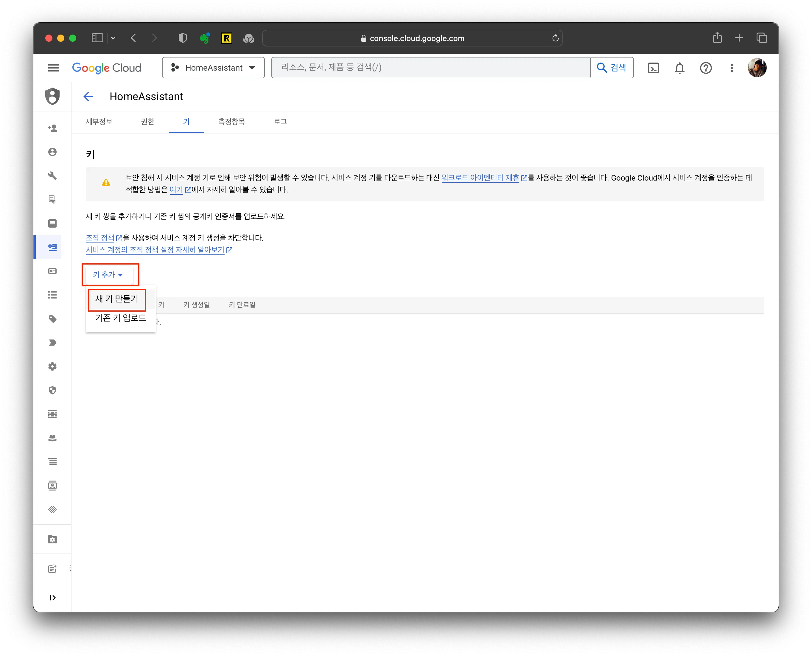Screen dimensions: 812x656
Task: Open the policy document search sidebar icon
Action: point(52,200)
